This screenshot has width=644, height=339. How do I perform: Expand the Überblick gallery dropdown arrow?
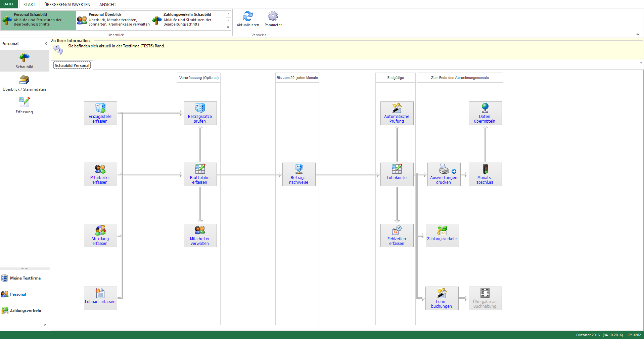tap(228, 28)
